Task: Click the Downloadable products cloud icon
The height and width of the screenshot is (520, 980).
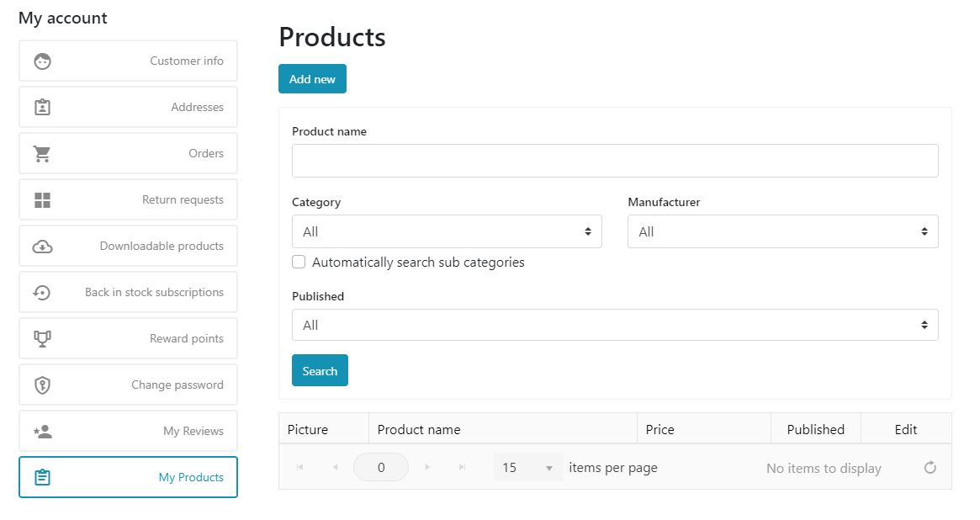Action: click(x=43, y=247)
